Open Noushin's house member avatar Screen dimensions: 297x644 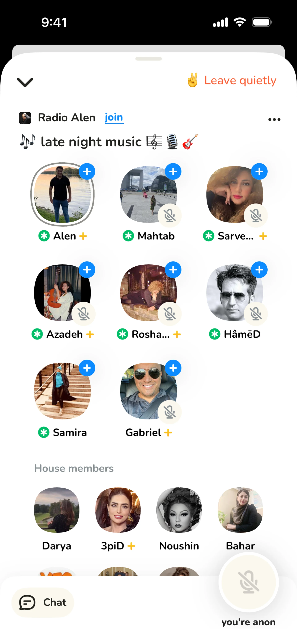[179, 510]
